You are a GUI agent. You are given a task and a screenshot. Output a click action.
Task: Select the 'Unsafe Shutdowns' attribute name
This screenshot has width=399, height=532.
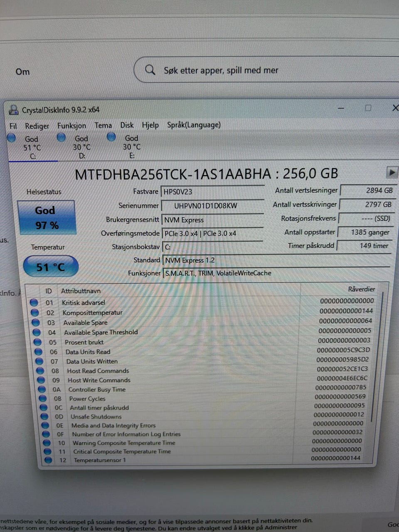coord(96,416)
